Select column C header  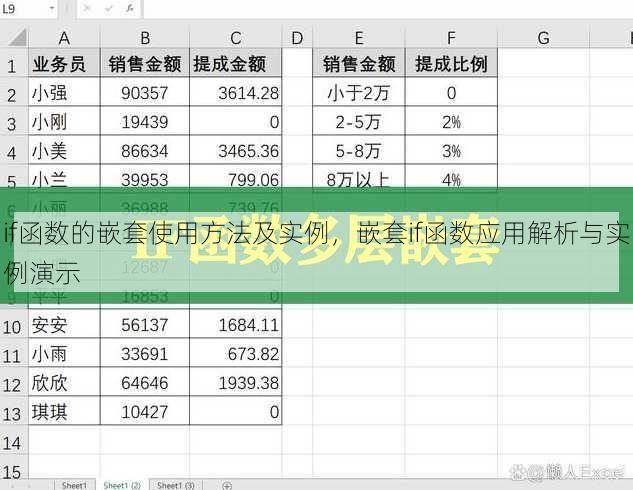(x=236, y=38)
